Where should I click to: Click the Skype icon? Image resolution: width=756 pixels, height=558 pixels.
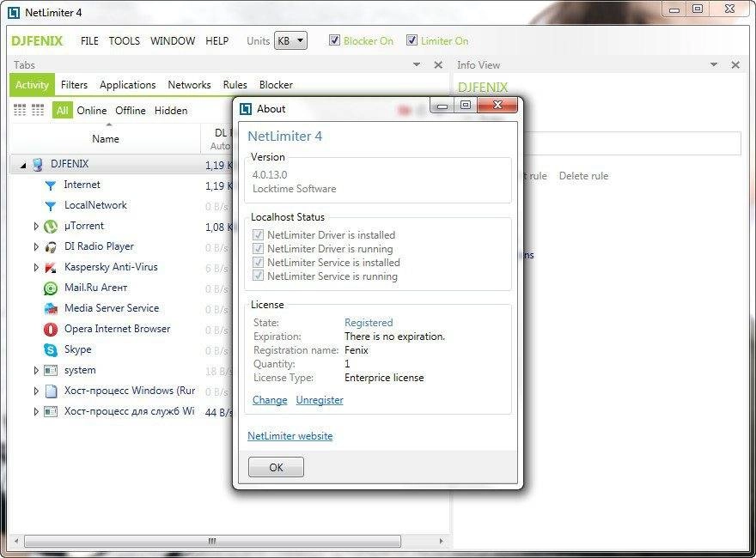coord(50,350)
